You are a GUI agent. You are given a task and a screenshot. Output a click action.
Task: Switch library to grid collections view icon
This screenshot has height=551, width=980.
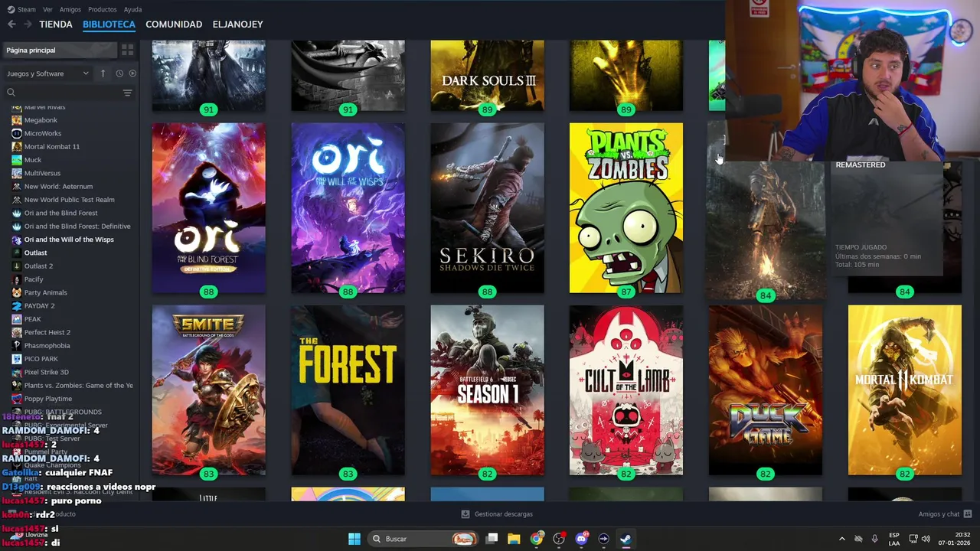click(128, 50)
